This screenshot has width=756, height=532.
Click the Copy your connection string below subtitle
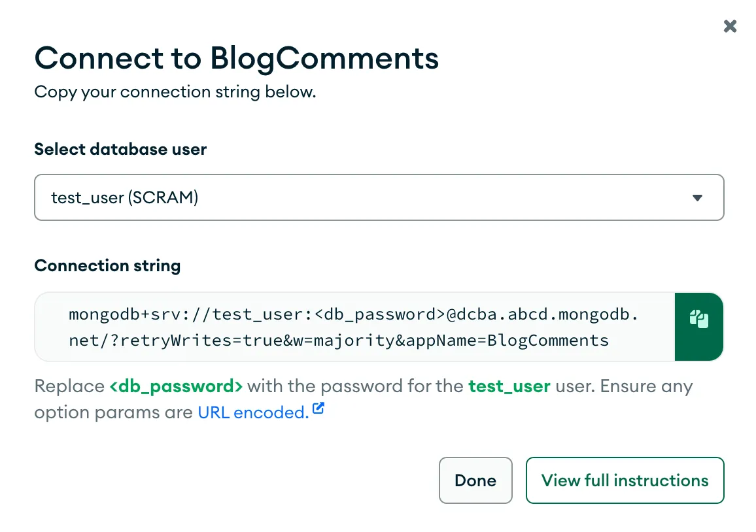pos(175,91)
